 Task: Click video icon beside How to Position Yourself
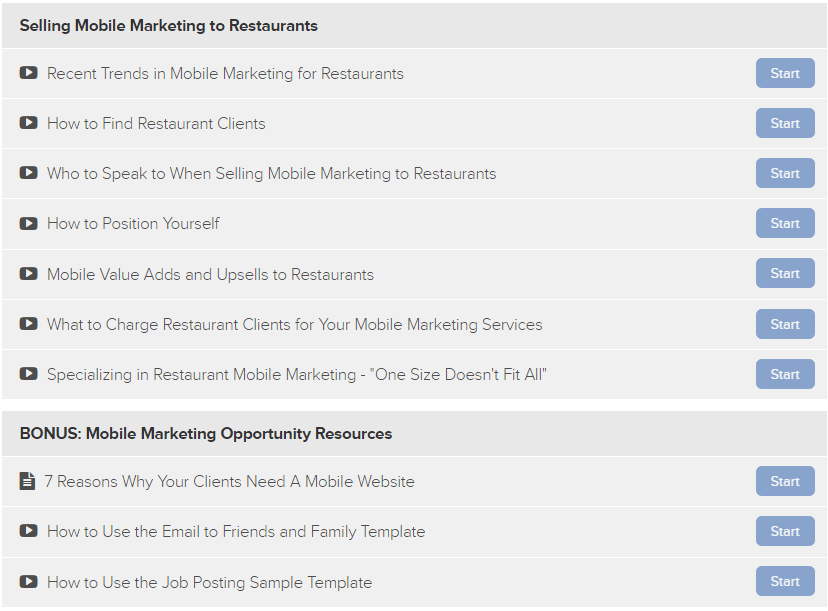tap(29, 223)
